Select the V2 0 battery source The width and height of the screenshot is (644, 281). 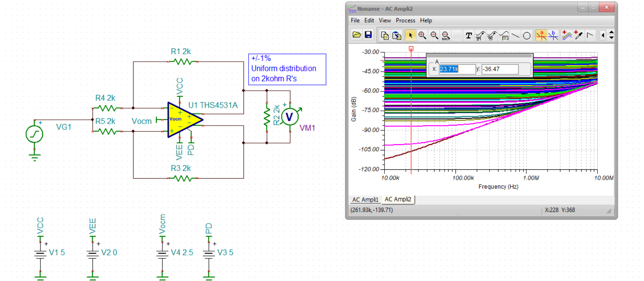pos(93,254)
